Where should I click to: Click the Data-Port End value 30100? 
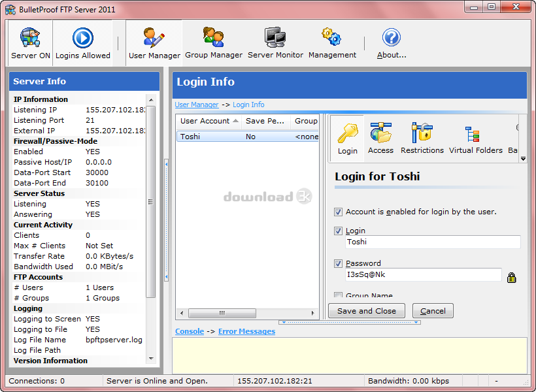97,183
